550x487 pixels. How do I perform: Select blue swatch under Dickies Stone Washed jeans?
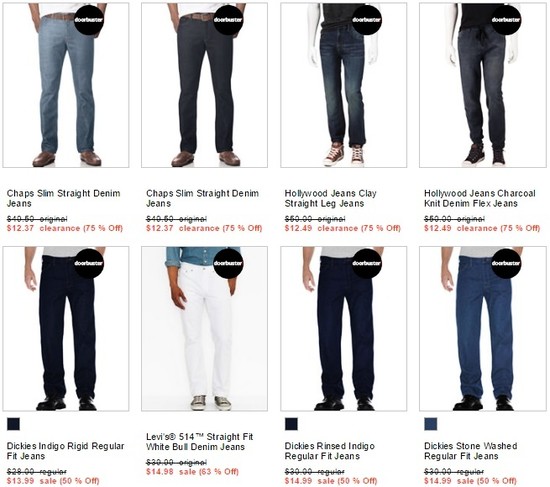[x=431, y=424]
